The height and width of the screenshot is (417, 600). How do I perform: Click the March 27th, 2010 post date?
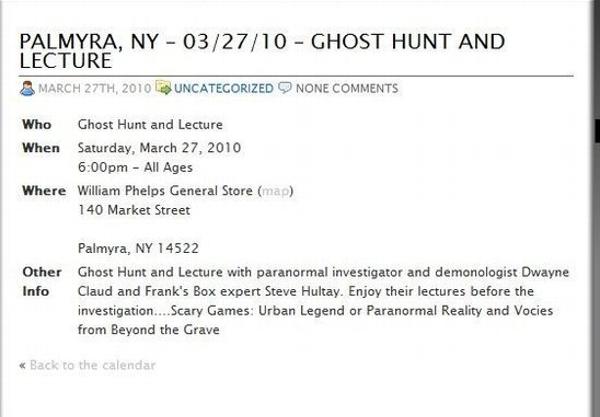pos(95,88)
